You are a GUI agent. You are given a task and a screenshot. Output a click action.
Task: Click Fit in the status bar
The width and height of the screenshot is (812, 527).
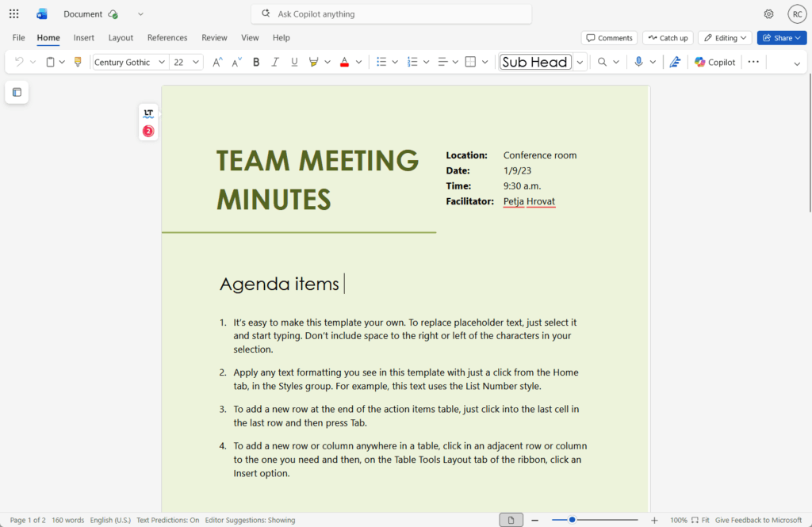[x=700, y=520]
